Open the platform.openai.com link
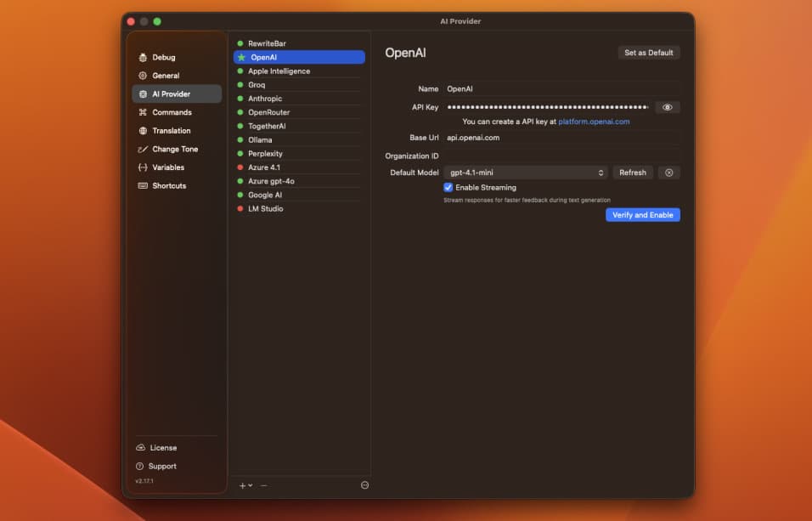812x521 pixels. click(594, 122)
